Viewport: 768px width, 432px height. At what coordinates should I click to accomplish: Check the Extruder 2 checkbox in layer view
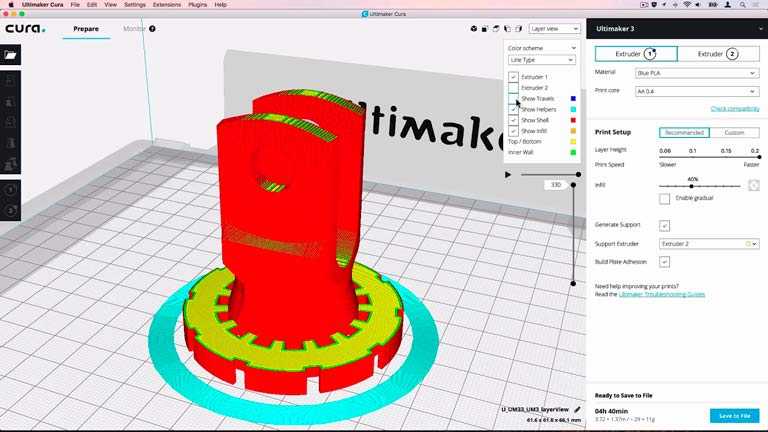click(x=513, y=88)
